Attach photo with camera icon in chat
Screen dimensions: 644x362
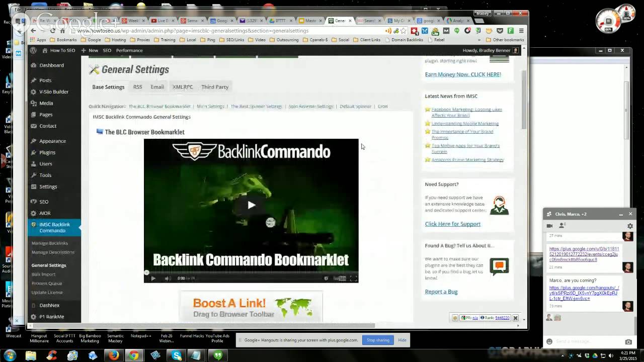628,342
